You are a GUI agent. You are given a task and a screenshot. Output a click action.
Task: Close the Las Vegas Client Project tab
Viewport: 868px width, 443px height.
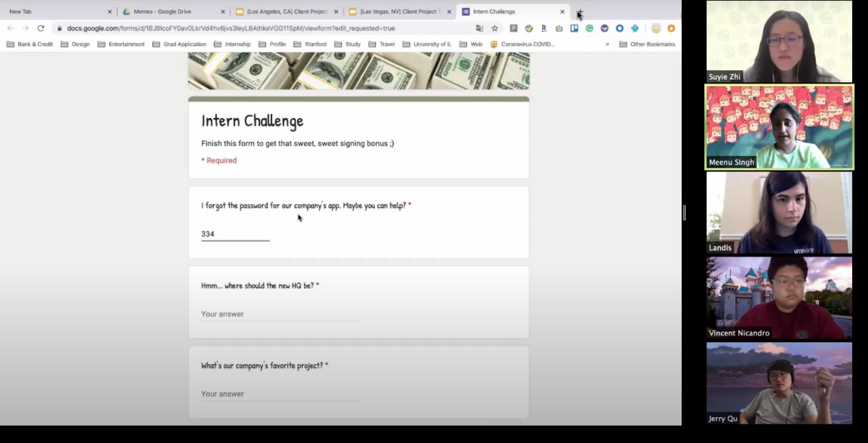[x=449, y=11]
